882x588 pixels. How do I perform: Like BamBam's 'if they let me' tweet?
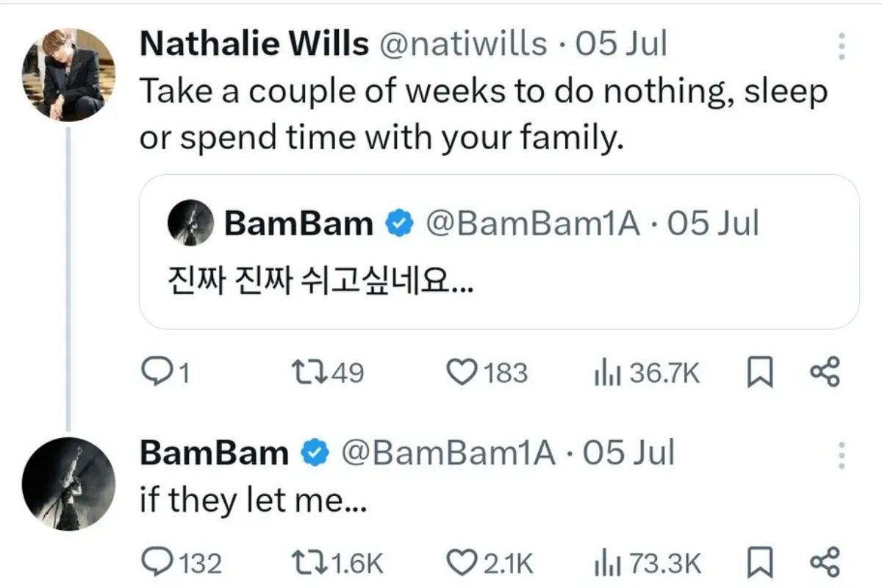(x=462, y=564)
